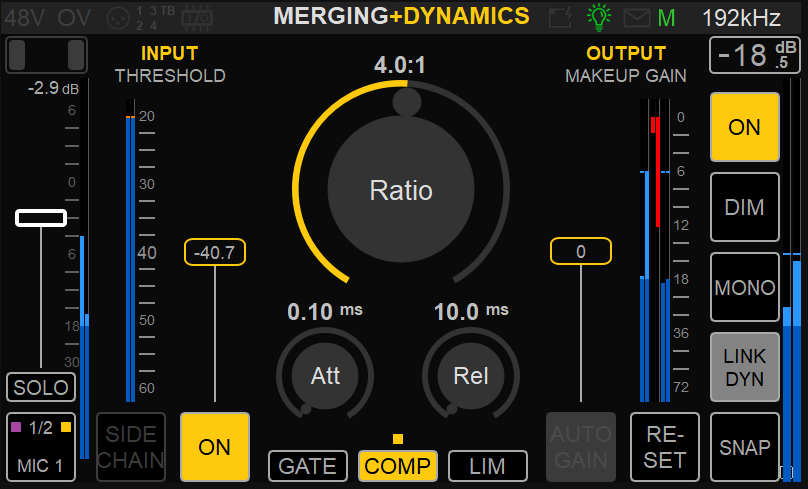
Task: Click the SNAP button
Action: tap(745, 447)
